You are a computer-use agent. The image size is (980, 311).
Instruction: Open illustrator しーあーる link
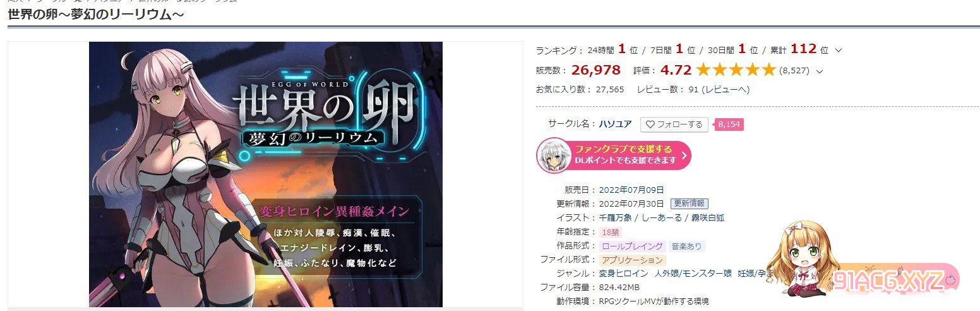coord(661,217)
